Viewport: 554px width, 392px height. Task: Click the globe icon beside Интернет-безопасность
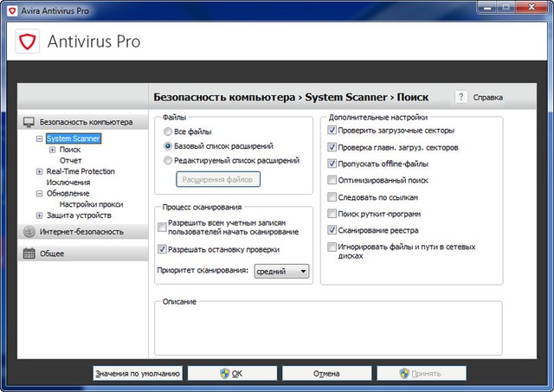[x=29, y=231]
